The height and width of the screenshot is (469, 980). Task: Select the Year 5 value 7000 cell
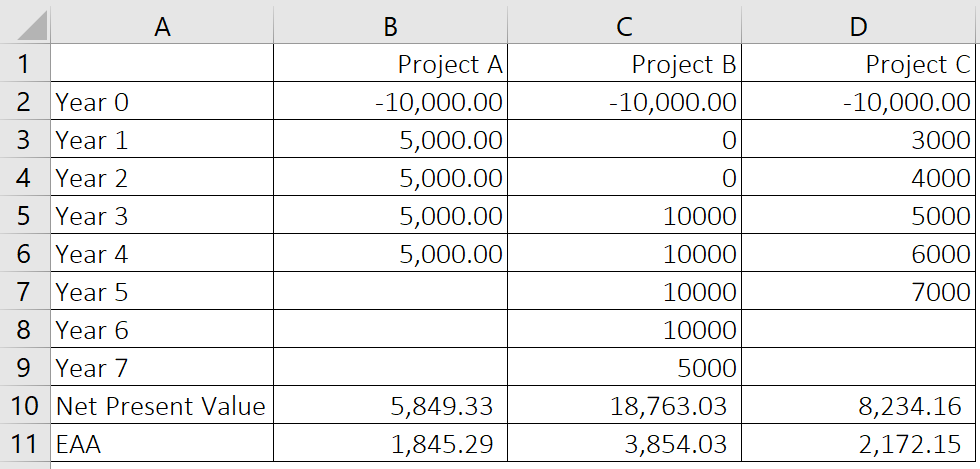[858, 292]
